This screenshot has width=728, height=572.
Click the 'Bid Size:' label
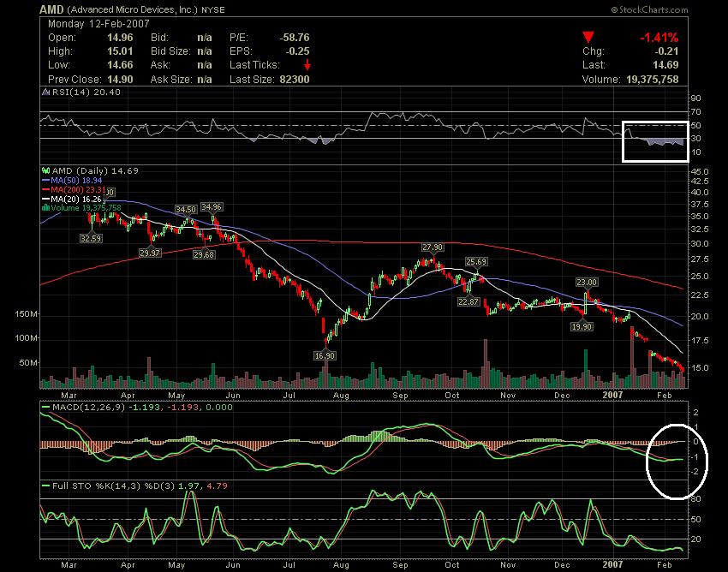(x=170, y=51)
